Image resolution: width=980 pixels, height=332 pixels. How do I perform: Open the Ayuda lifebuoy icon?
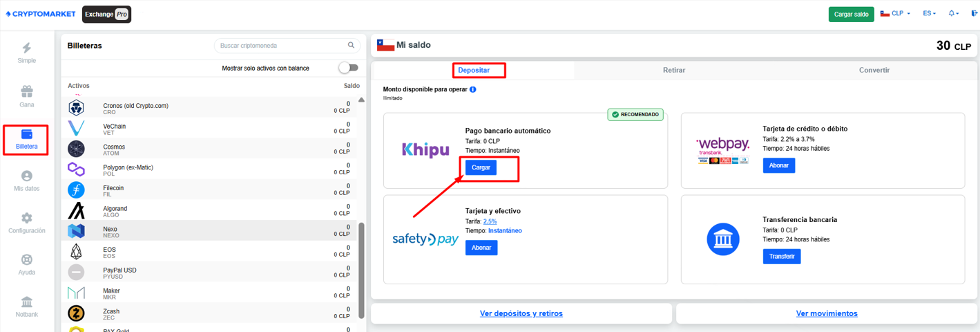(27, 260)
